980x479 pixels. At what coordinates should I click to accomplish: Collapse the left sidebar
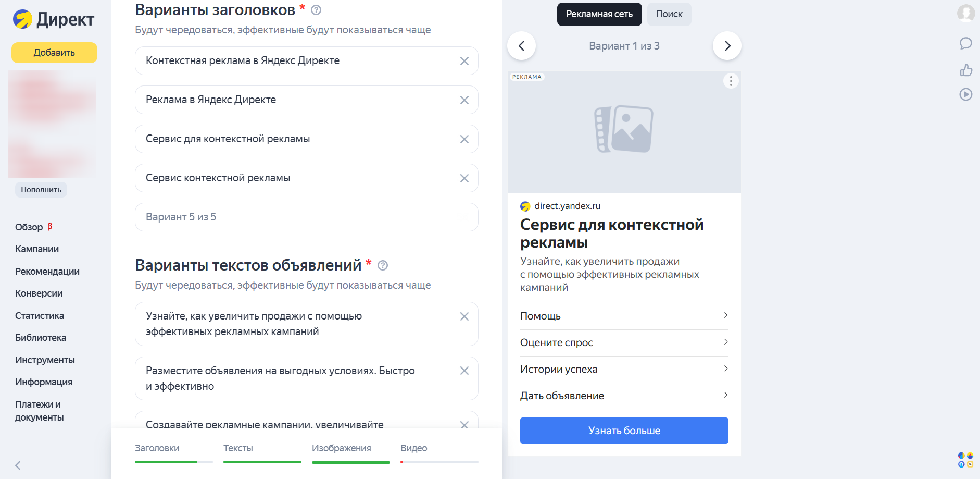pyautogui.click(x=18, y=465)
